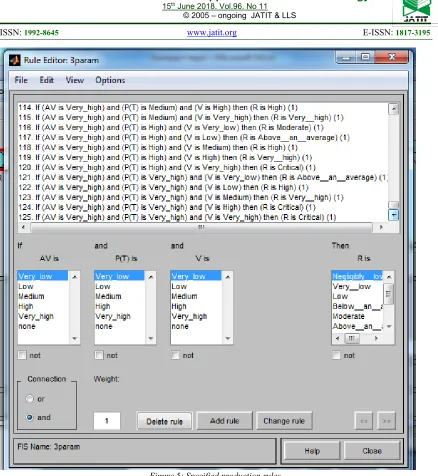Follow the www.jatit.org link
Screen dimensions: 438x476
tap(212, 33)
